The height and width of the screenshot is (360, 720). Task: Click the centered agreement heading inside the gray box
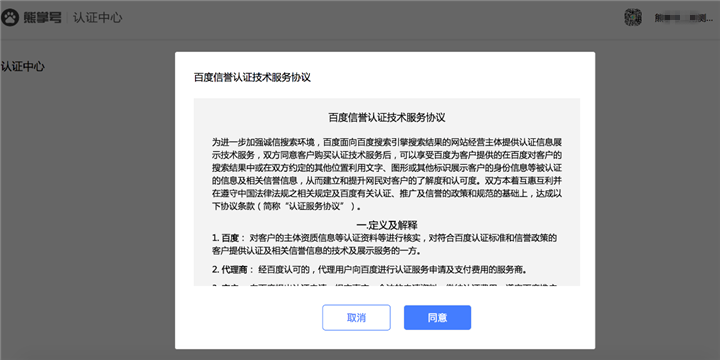coord(387,118)
